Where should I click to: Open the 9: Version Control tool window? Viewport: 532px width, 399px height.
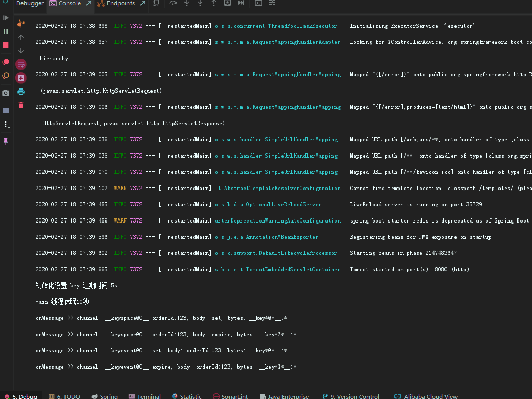351,396
